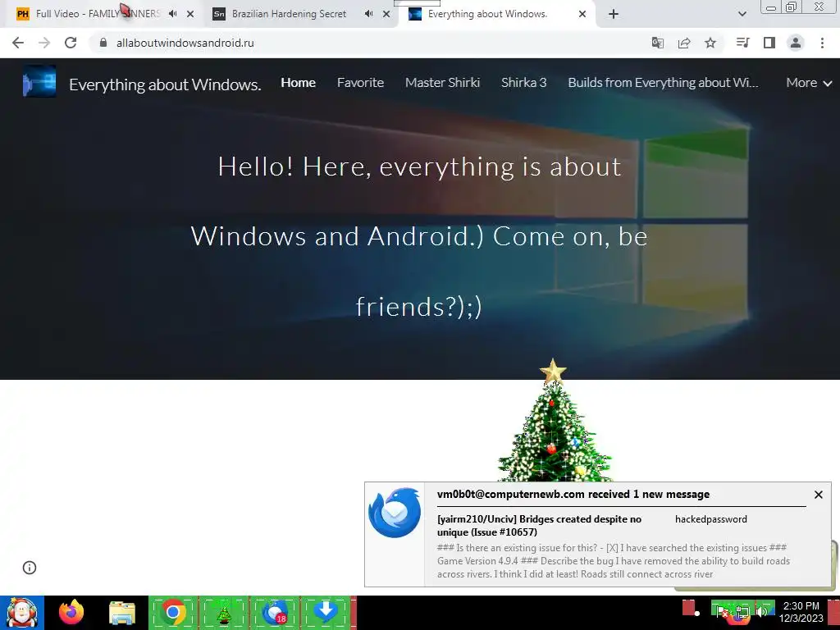Image resolution: width=840 pixels, height=630 pixels.
Task: Click the Thunderbird icon in the notification
Action: point(395,512)
